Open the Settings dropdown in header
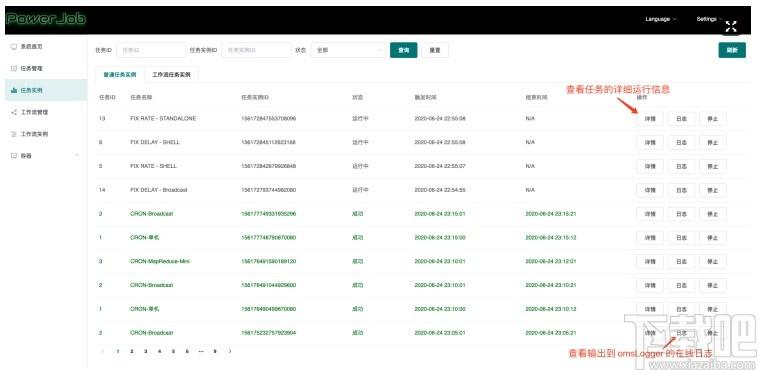This screenshot has height=370, width=759. (709, 19)
